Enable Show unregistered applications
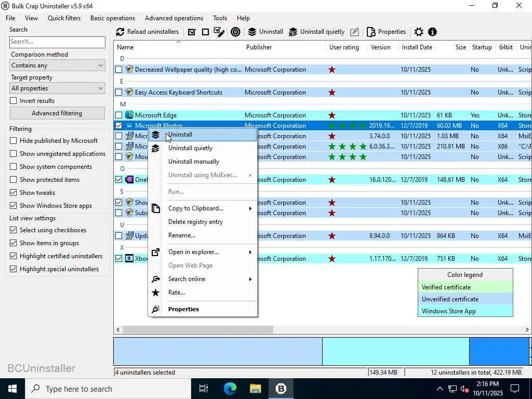The width and height of the screenshot is (532, 399). [13, 154]
